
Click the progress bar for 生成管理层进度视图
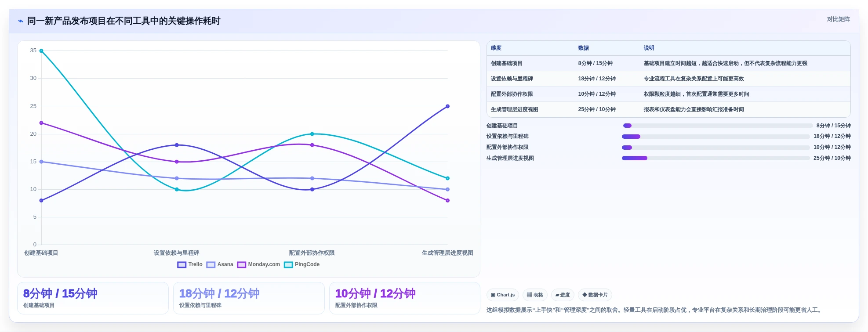click(x=715, y=158)
